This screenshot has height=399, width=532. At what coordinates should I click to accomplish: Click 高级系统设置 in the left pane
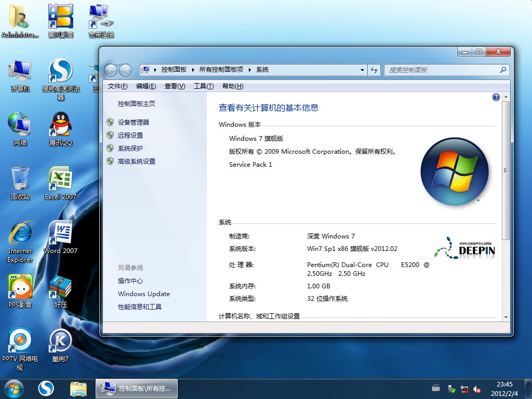click(x=137, y=161)
